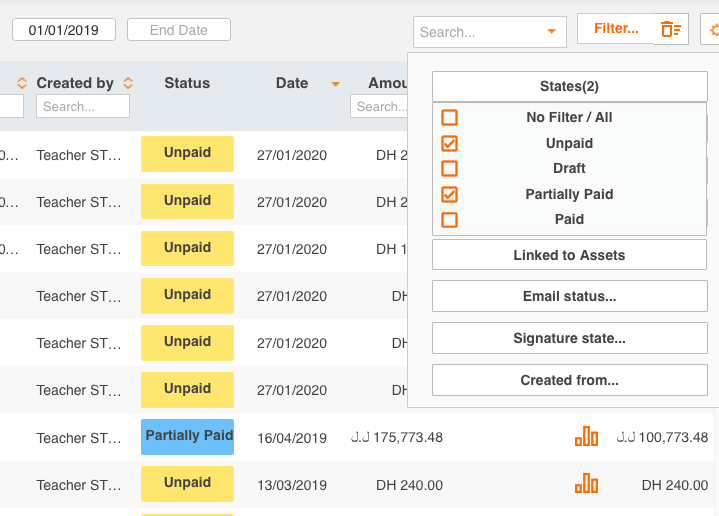Open the Created from filter

569,381
